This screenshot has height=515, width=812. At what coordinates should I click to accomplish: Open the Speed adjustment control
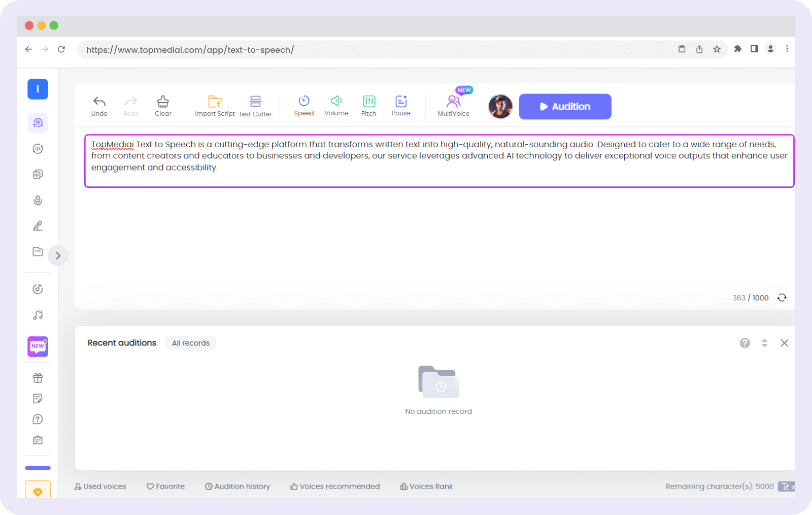pos(304,106)
